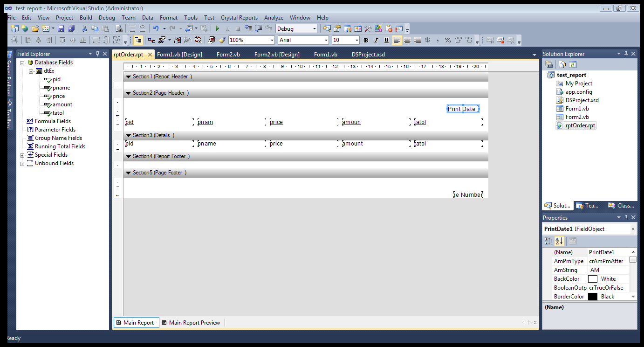Screen dimensions: 644x347
Task: Select the Print Date field on report
Action: [x=463, y=109]
